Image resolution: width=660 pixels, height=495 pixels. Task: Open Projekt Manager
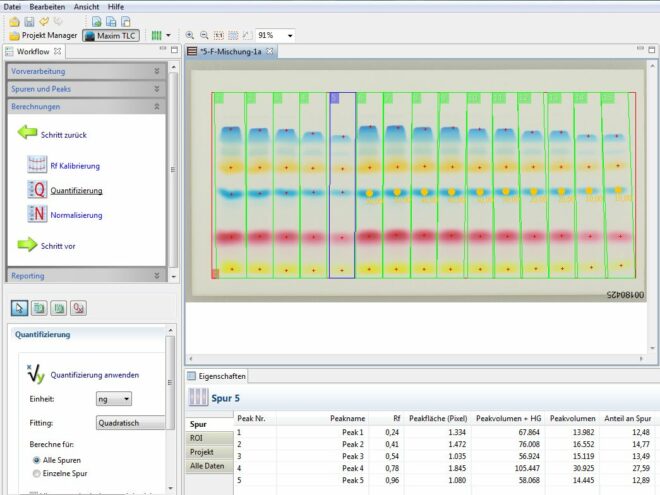pyautogui.click(x=43, y=35)
